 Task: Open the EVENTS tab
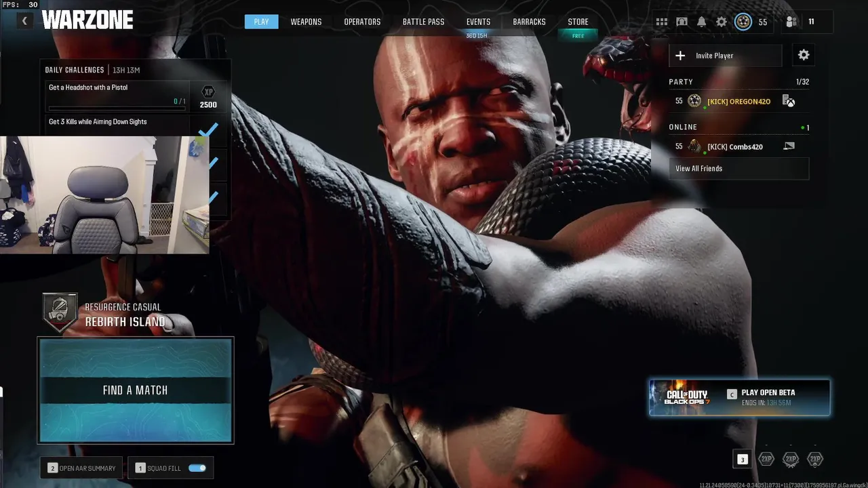point(478,22)
